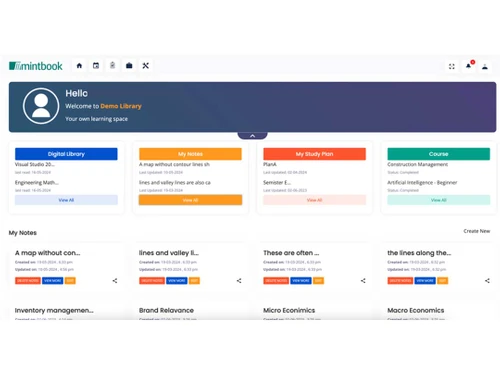Screen dimensions: 500x375
Task: Open 'Macro Economics' note title
Action: pos(416,310)
